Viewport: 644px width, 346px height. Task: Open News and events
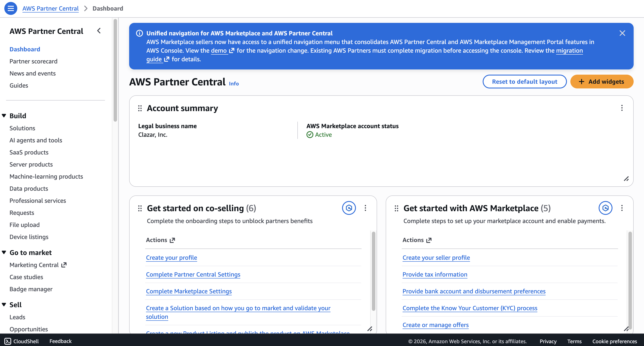click(32, 73)
